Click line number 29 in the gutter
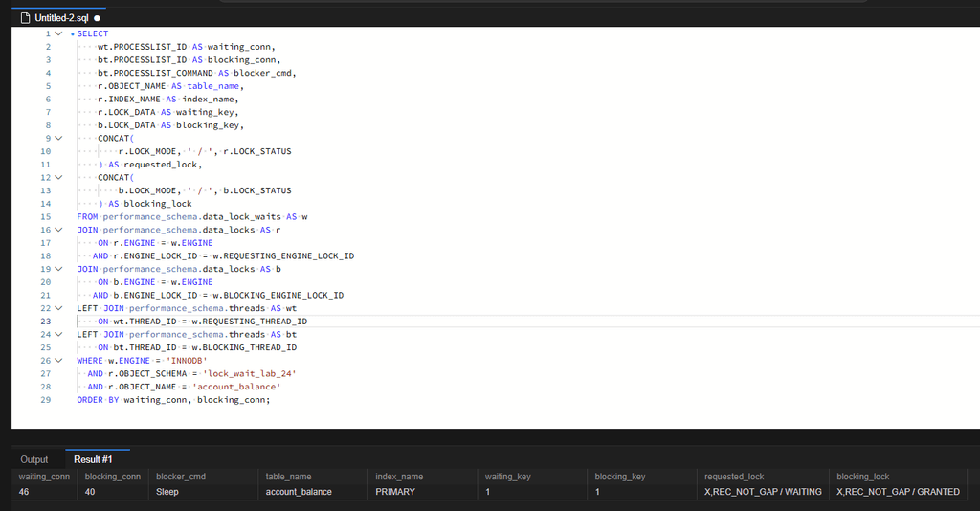980x511 pixels. 46,400
